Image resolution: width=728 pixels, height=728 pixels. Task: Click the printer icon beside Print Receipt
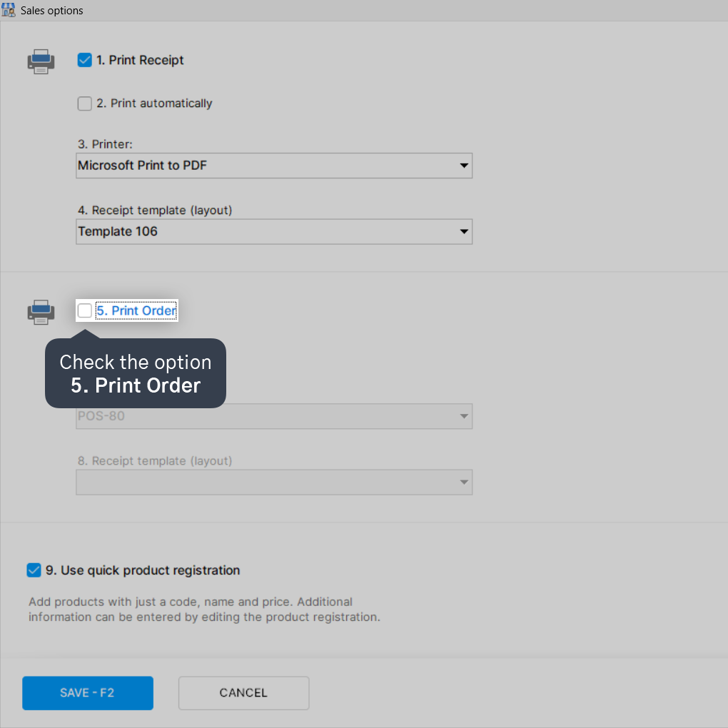(x=41, y=61)
